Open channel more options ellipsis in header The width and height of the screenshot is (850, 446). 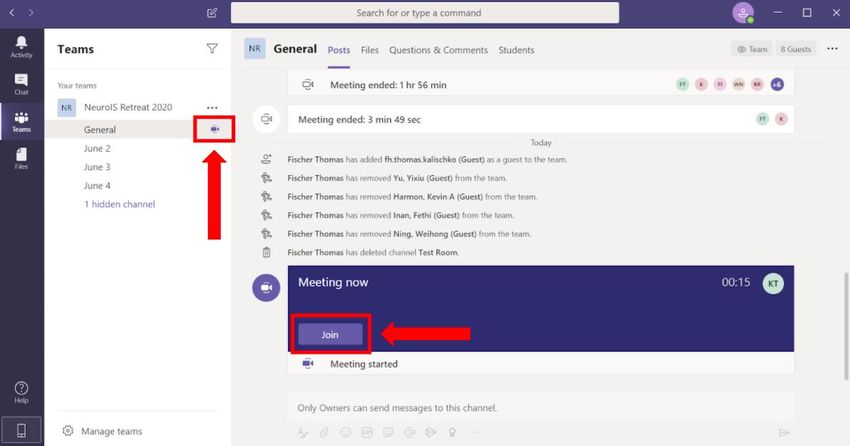[x=832, y=49]
